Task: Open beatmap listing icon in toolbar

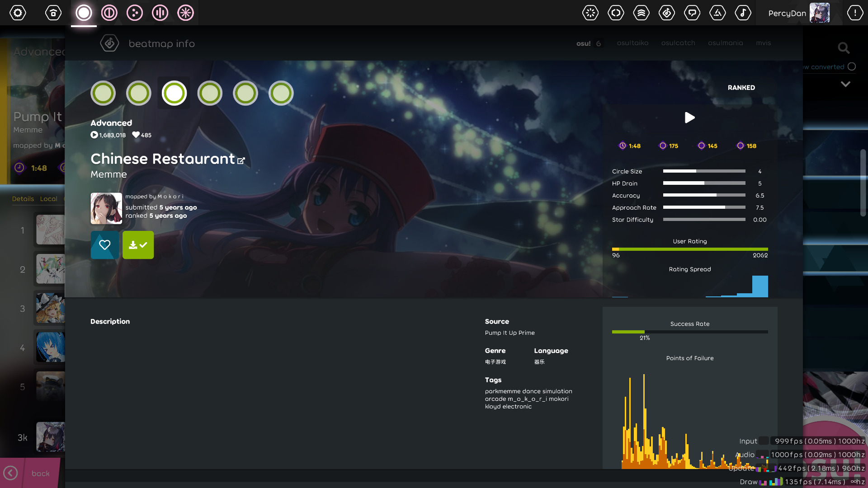Action: (x=667, y=13)
